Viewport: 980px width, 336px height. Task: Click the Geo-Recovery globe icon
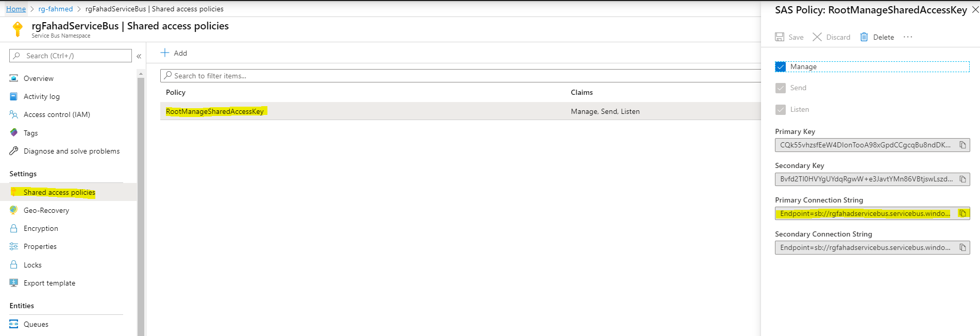(x=14, y=210)
